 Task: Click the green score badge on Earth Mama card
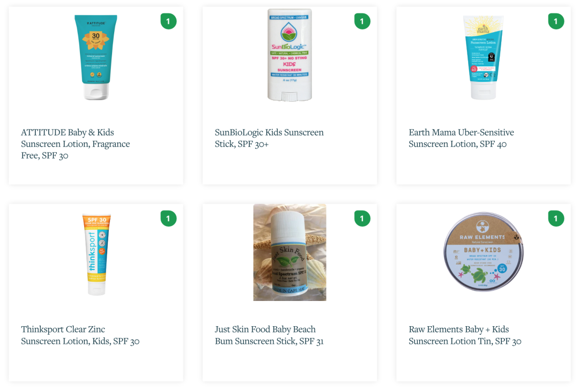556,21
